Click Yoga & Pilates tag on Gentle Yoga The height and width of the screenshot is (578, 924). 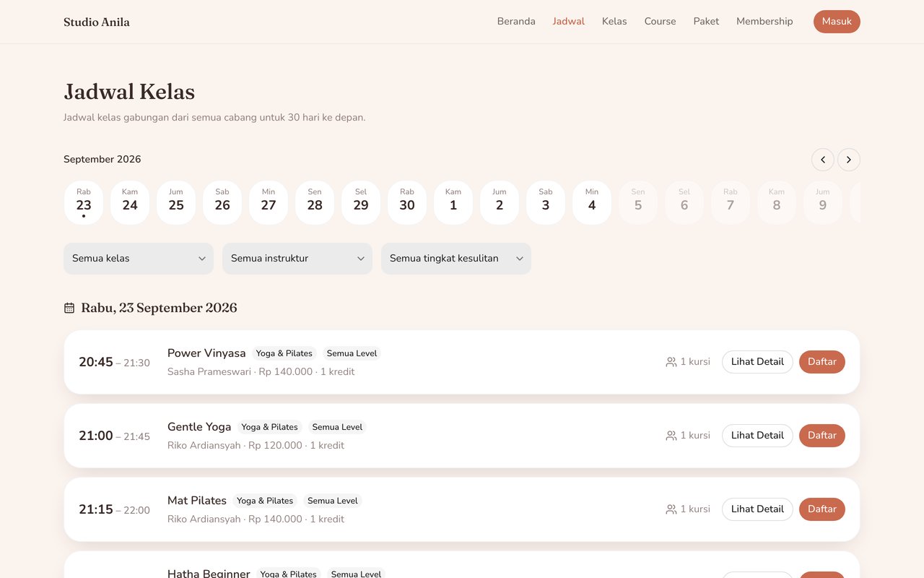point(270,427)
